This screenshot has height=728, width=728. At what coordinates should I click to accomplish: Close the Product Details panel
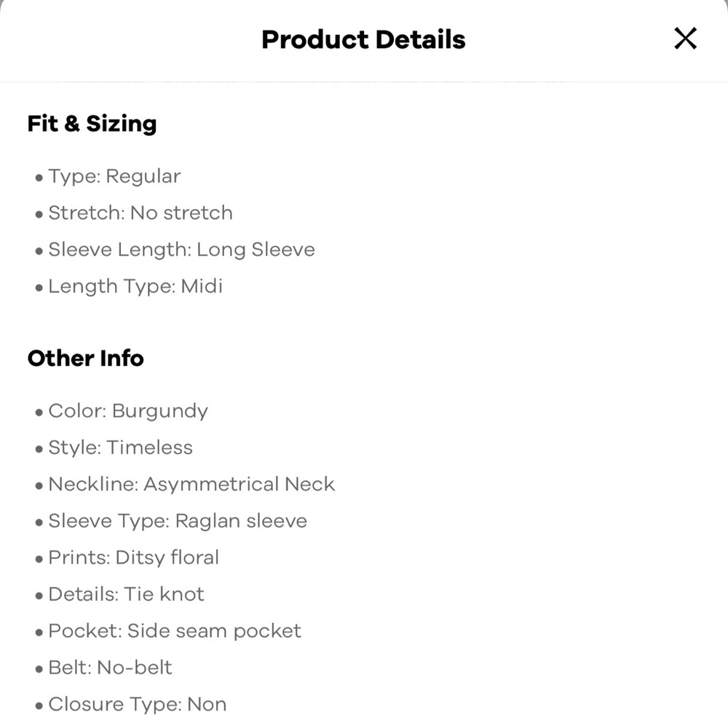(685, 38)
